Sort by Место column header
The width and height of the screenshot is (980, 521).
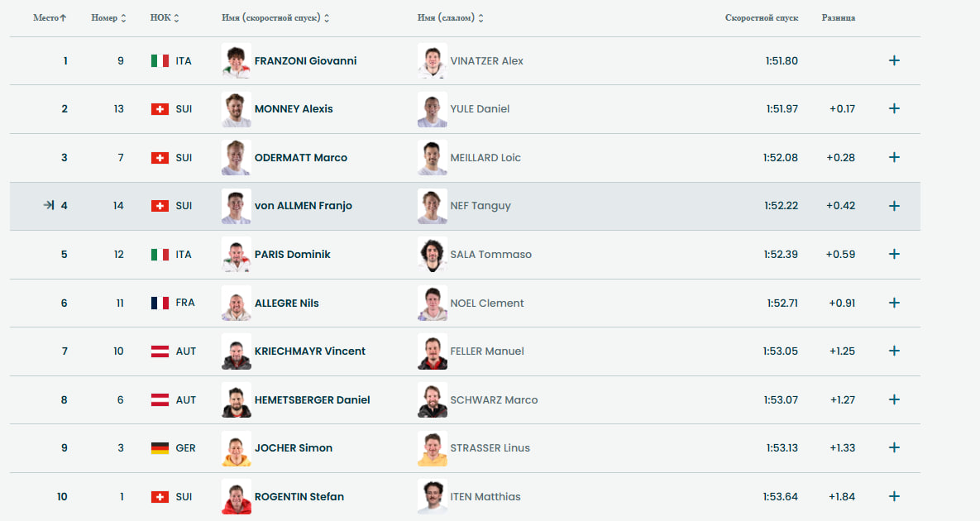[50, 17]
